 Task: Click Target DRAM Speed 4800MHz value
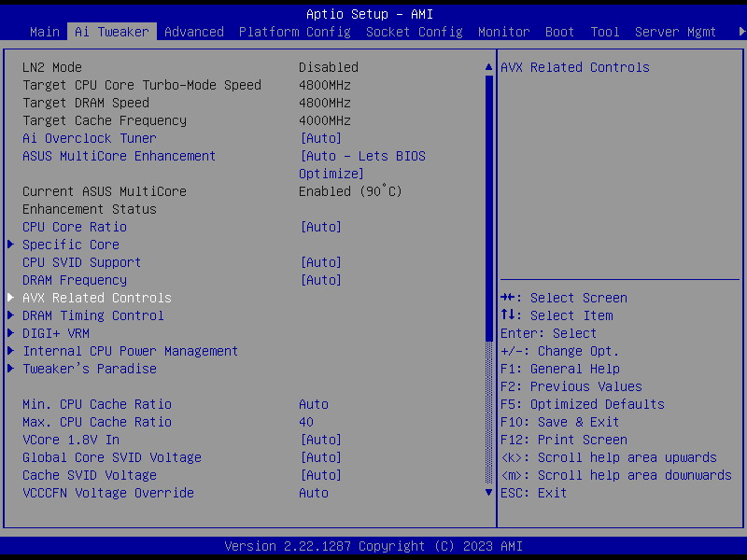point(325,103)
